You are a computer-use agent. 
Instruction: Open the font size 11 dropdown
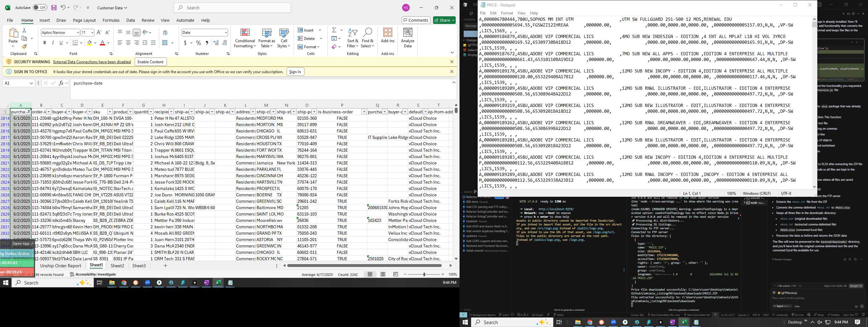click(92, 32)
